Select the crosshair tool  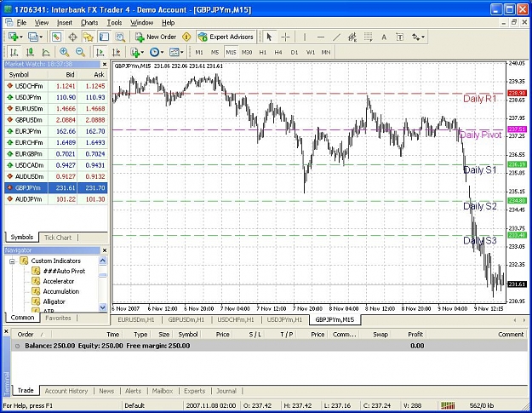tap(286, 37)
